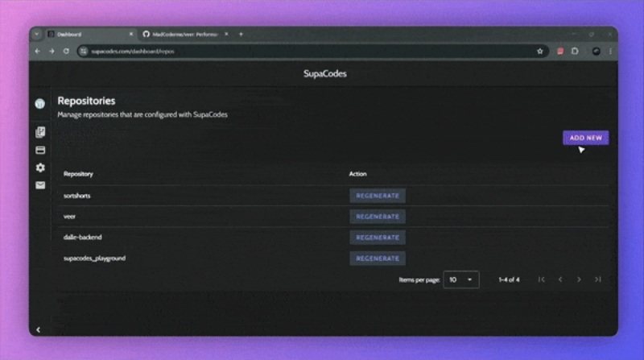644x360 pixels.
Task: Close the Dashboard browser tab
Action: [131, 34]
